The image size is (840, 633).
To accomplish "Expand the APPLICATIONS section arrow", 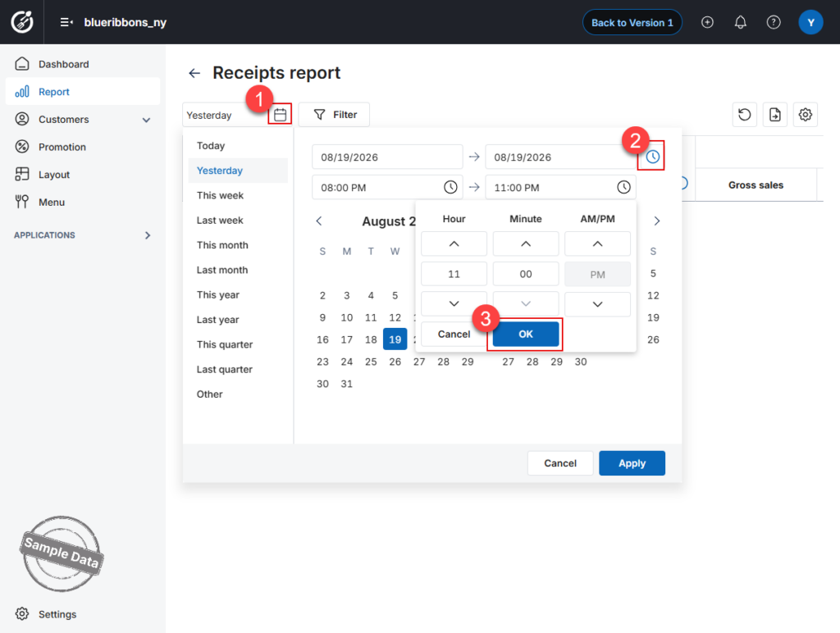I will [148, 235].
